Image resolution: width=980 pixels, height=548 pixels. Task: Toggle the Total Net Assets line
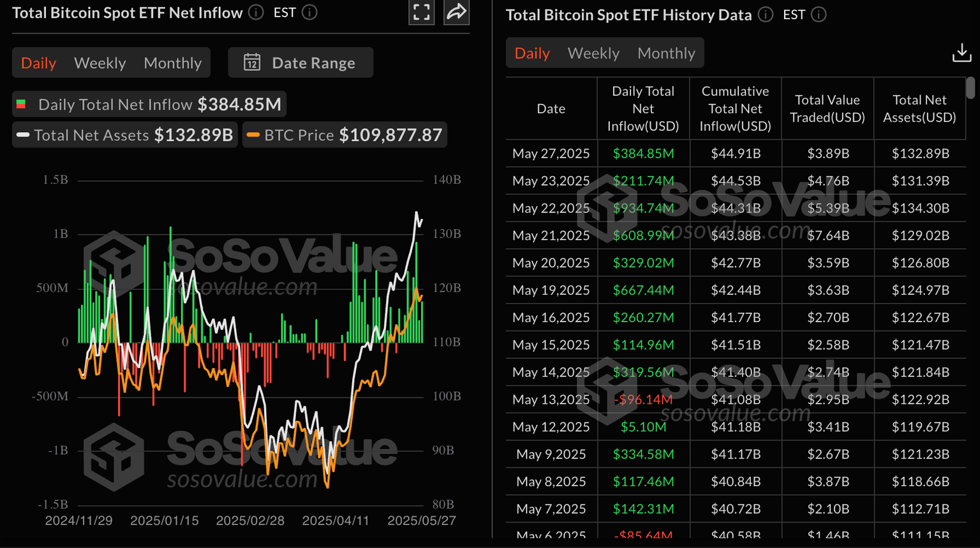click(125, 135)
